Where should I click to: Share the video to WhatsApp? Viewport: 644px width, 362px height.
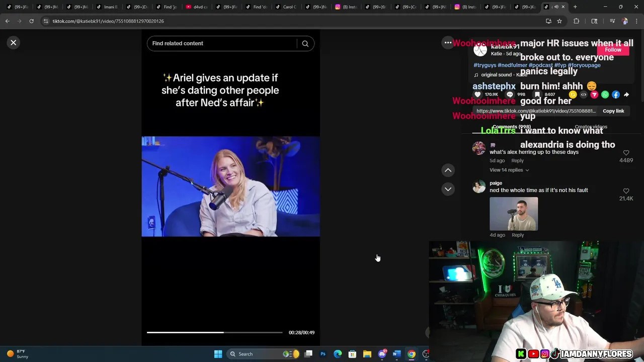tap(605, 95)
